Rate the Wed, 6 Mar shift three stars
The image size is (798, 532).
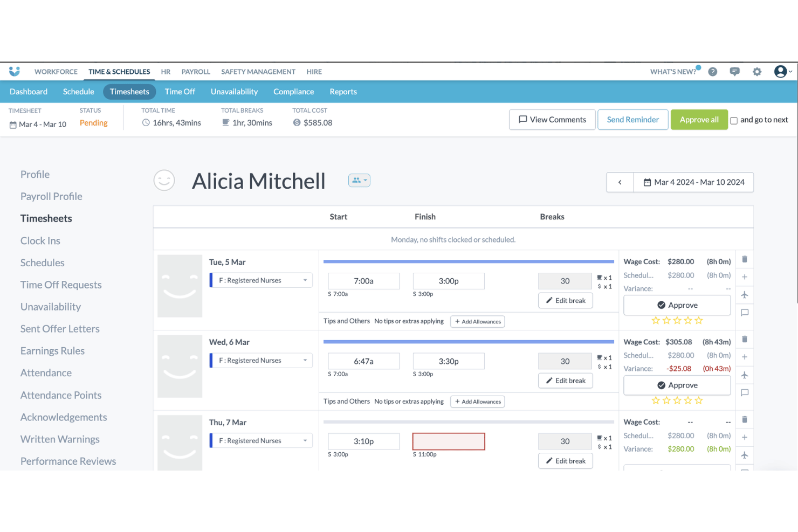[677, 400]
